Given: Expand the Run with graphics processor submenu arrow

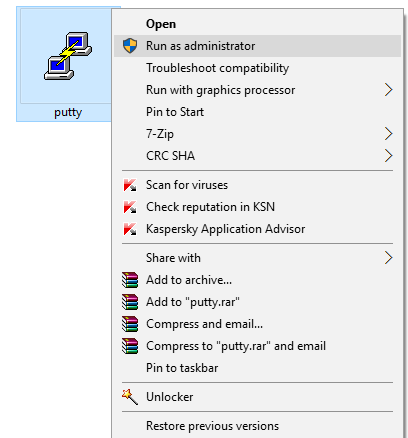Looking at the screenshot, I should pos(388,90).
